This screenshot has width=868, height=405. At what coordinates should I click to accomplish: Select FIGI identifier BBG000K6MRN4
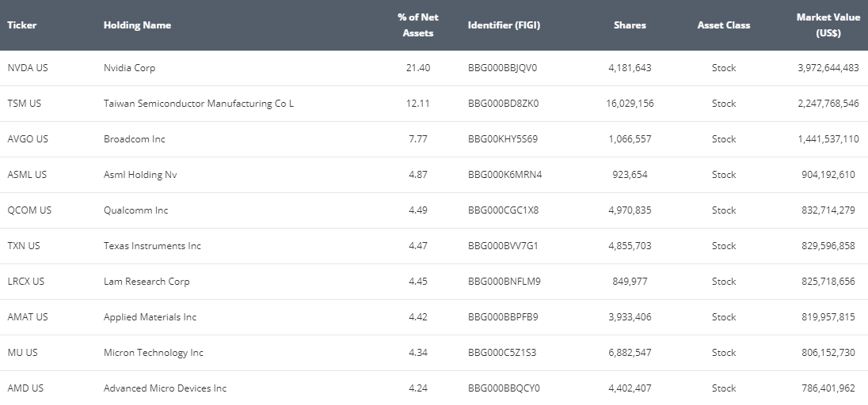point(504,175)
